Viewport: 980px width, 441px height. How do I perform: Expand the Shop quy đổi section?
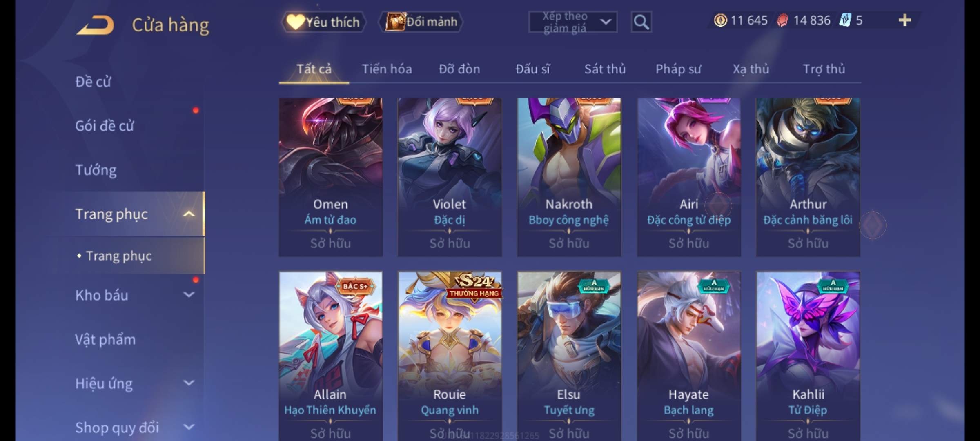pos(189,427)
